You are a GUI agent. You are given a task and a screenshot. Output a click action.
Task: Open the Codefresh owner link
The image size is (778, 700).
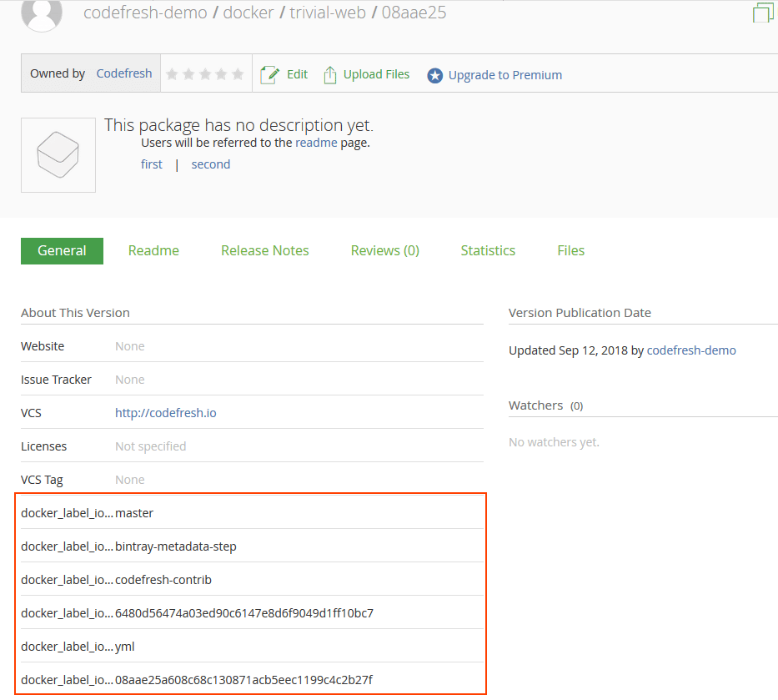(124, 73)
